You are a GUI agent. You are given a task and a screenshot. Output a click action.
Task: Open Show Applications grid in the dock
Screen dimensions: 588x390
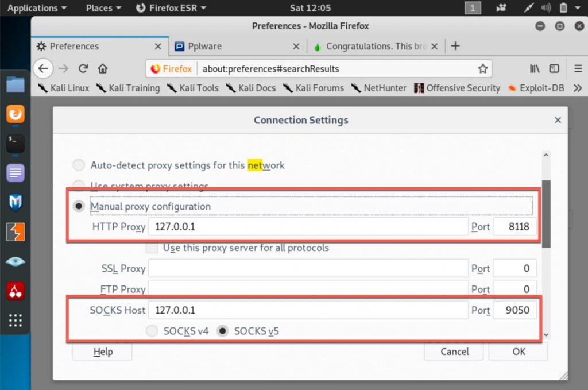click(15, 320)
